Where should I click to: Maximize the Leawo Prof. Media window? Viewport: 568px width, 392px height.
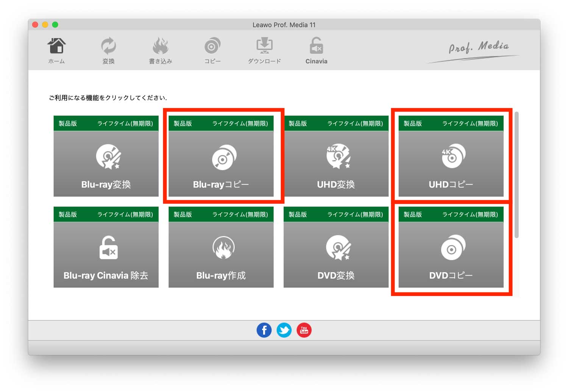point(55,25)
